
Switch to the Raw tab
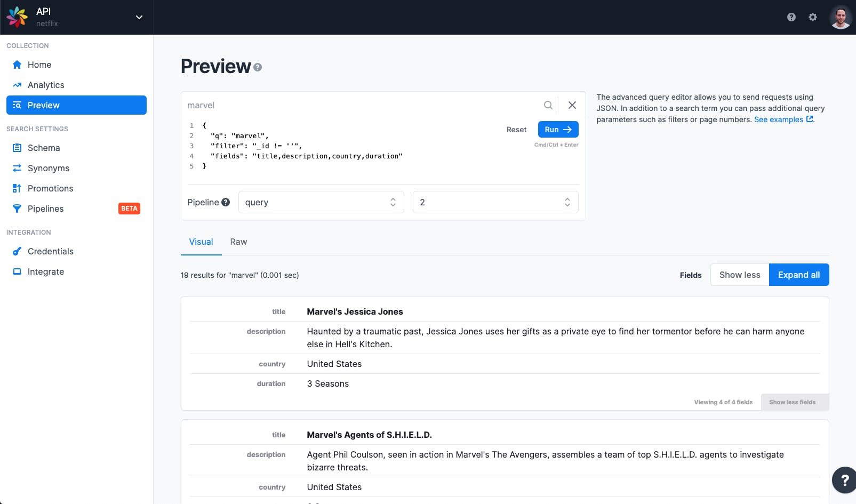(x=238, y=242)
